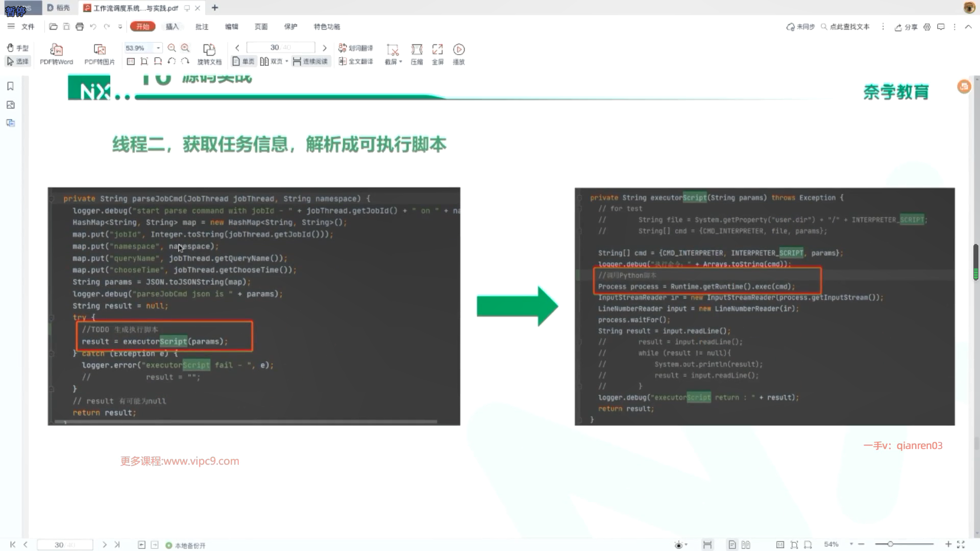980x551 pixels.
Task: Open the thumbnail panel in left sidebar
Action: click(10, 105)
